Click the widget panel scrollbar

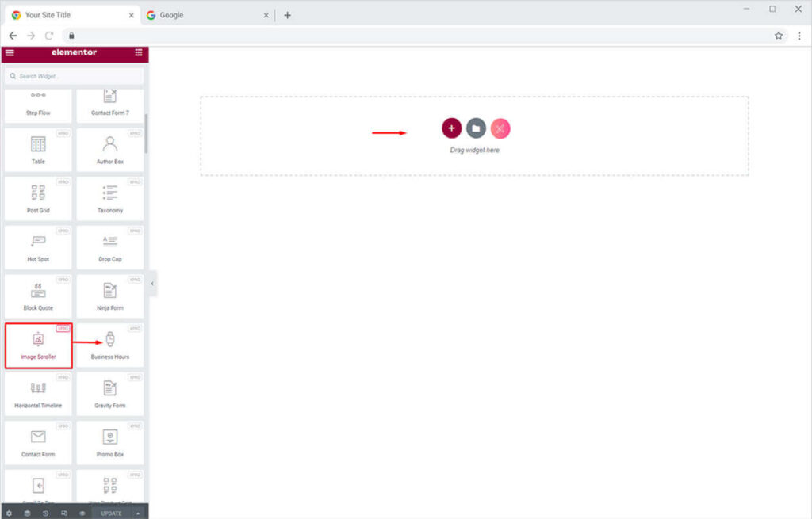(x=146, y=135)
